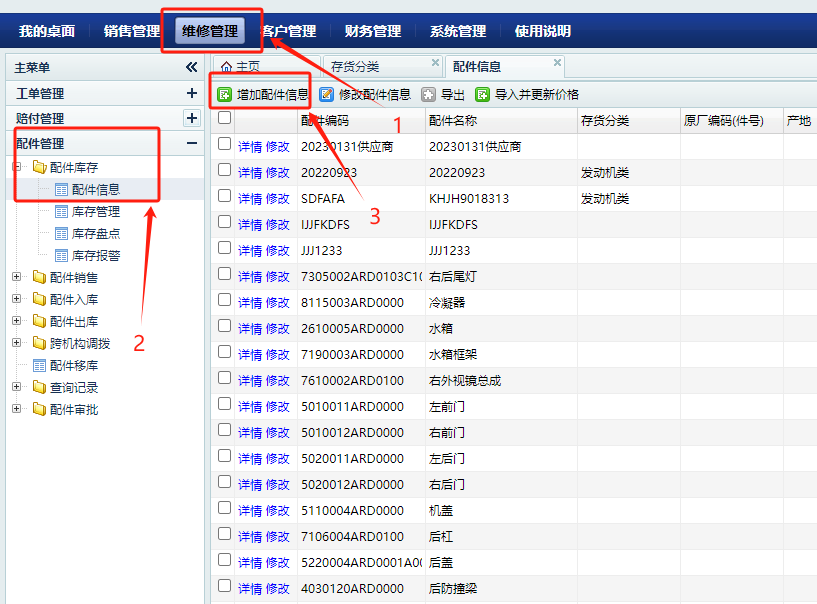Check the box for row 20230131供应商

point(225,144)
